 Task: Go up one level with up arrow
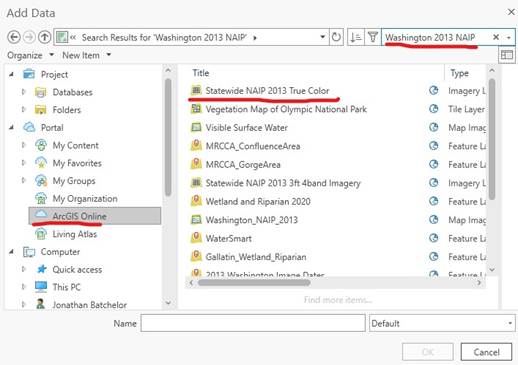click(x=44, y=37)
